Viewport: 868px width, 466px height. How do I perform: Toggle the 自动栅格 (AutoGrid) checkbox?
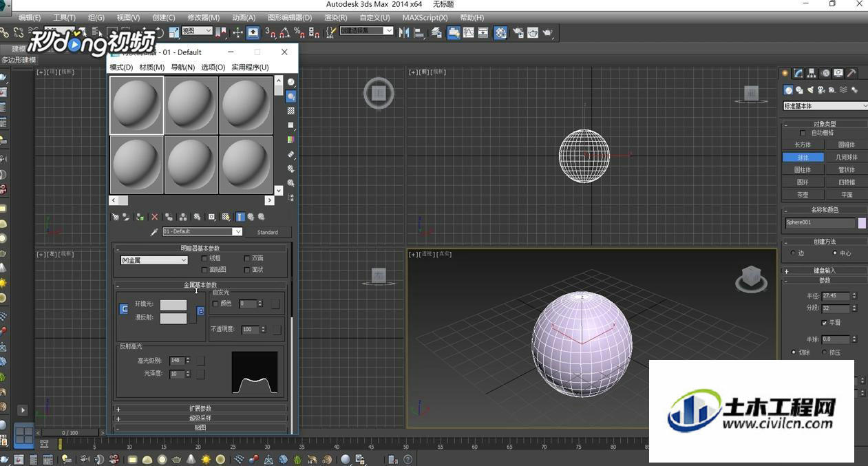click(803, 133)
